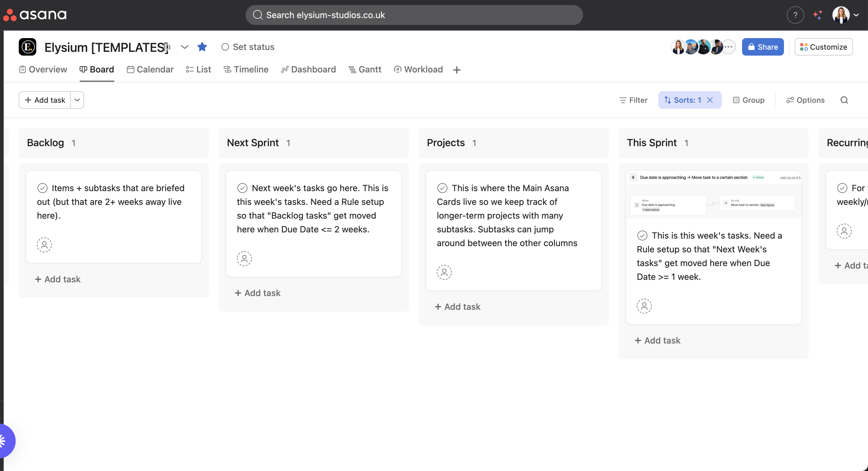This screenshot has width=868, height=471.
Task: Click the Next Sprint column header
Action: 313,143
